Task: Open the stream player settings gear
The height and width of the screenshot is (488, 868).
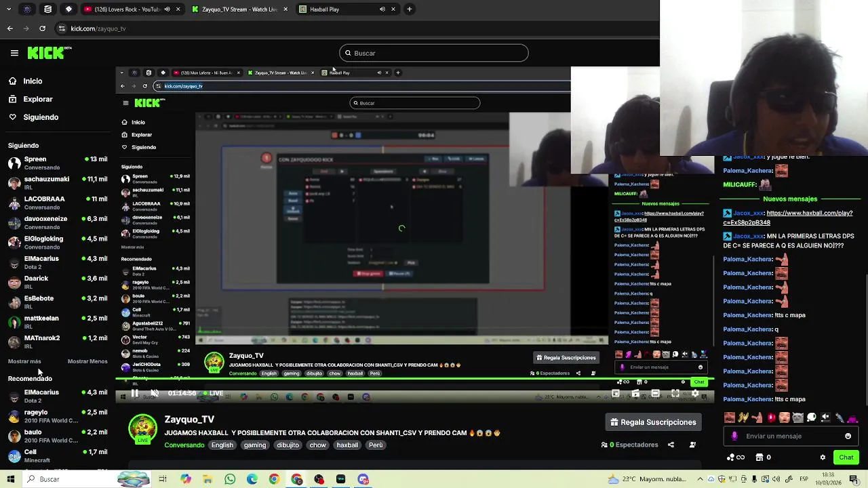Action: 695,393
